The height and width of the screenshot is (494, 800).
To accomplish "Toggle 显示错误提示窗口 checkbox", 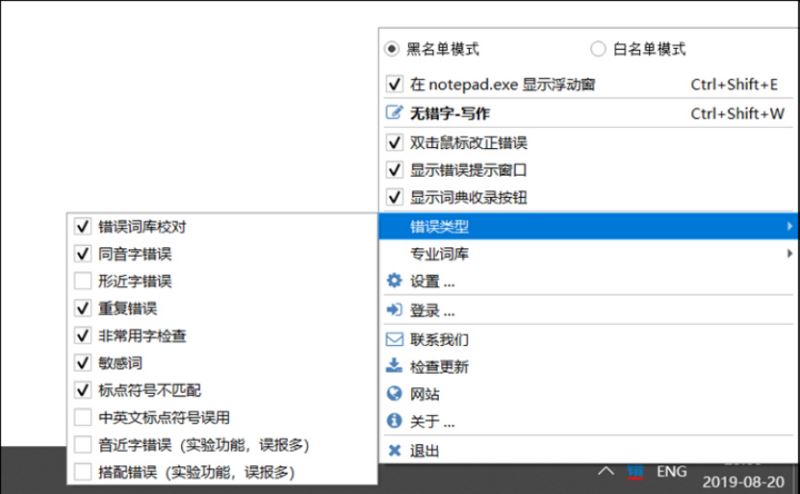I will 394,169.
